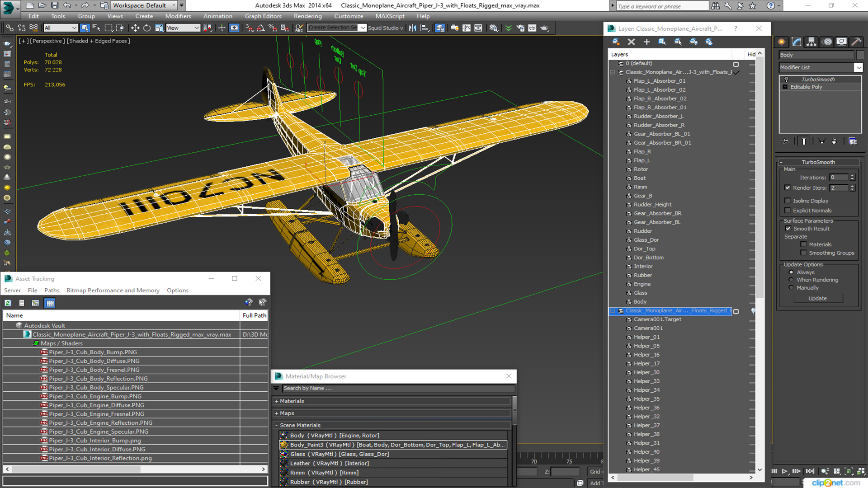The image size is (868, 488).
Task: Toggle Render Iters checkbox
Action: click(x=788, y=188)
